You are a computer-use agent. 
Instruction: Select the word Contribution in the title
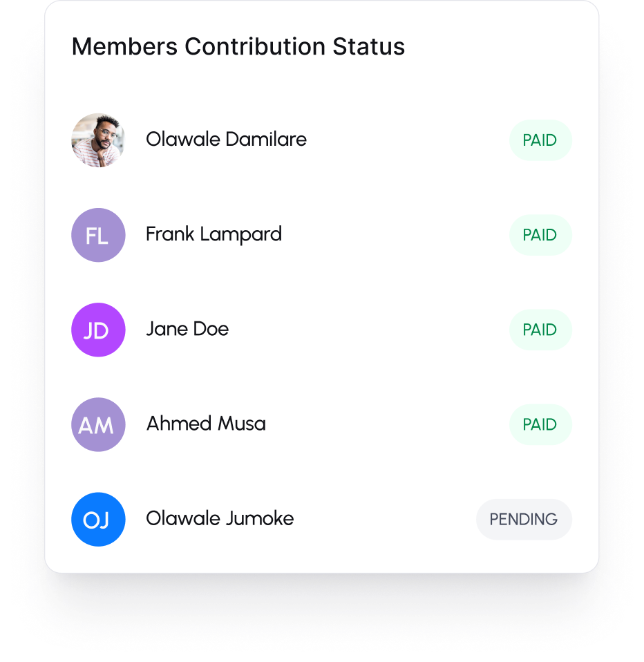[x=255, y=47]
